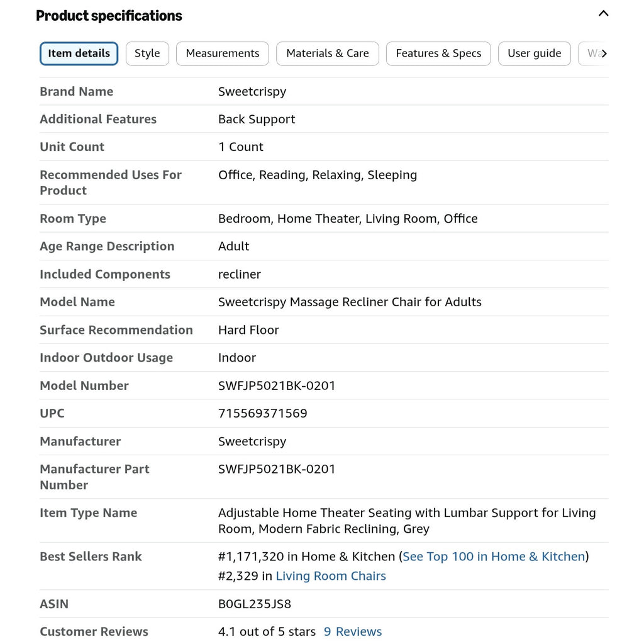This screenshot has height=644, width=644.
Task: Click the Sweetcrispy brand name value
Action: (252, 92)
